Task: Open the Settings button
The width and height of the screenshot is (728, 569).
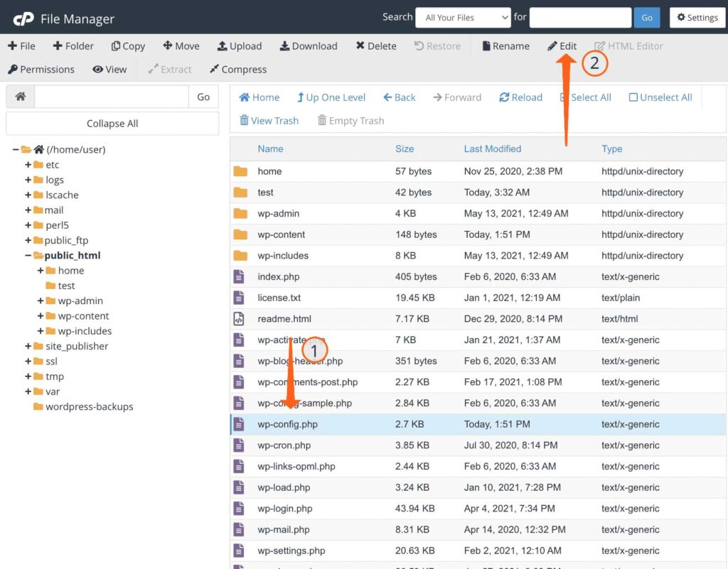Action: coord(697,18)
